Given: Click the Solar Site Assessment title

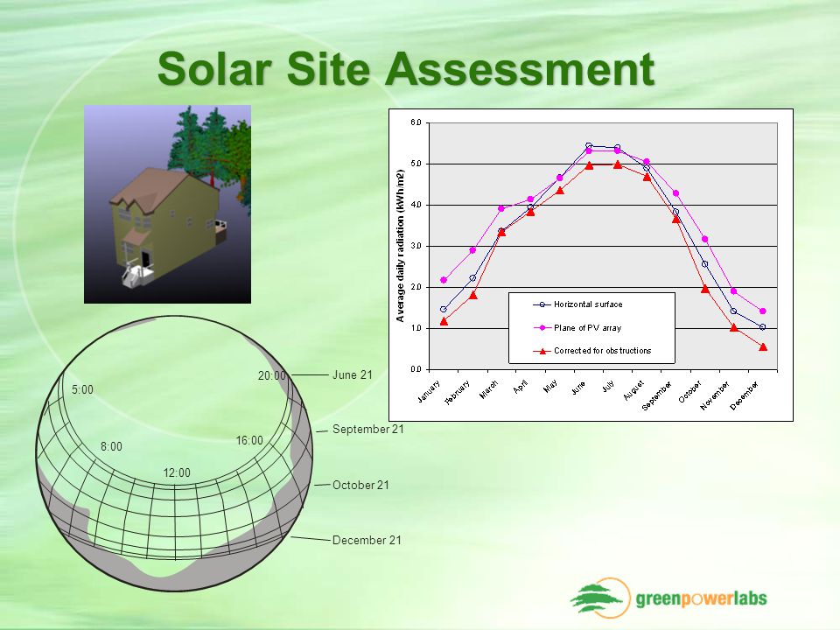Looking at the screenshot, I should (x=406, y=68).
